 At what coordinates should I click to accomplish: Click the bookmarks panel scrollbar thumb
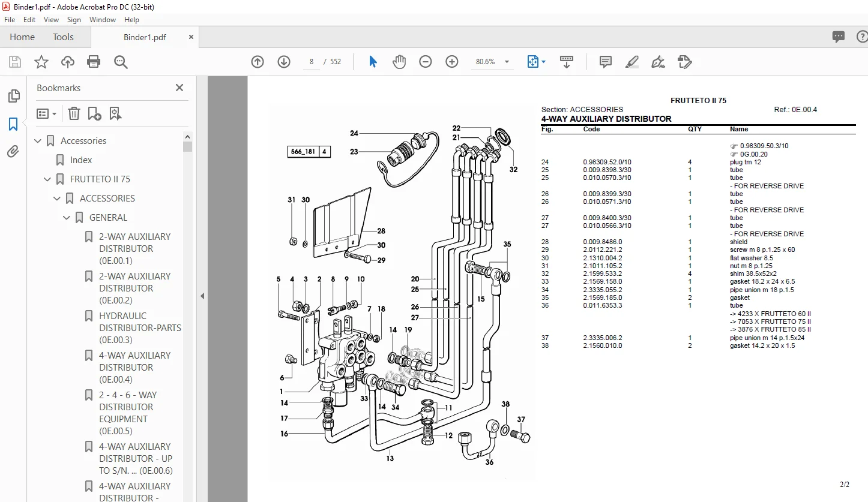188,146
